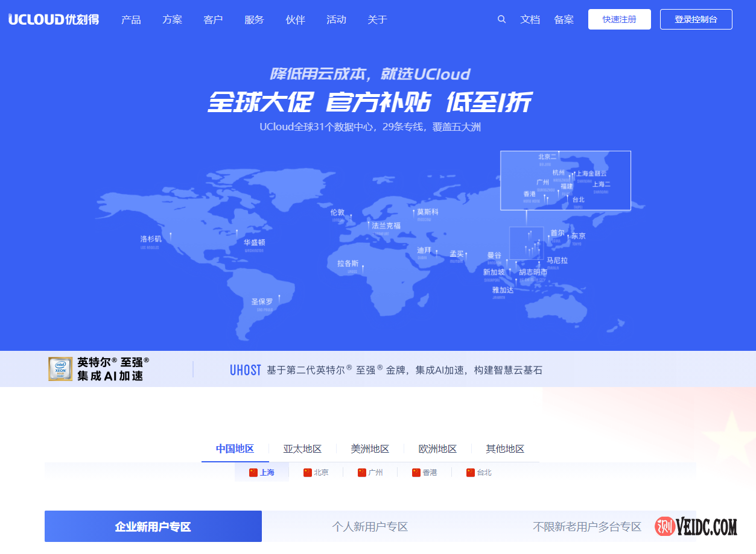
Task: Click the search magnifier icon
Action: [x=501, y=19]
